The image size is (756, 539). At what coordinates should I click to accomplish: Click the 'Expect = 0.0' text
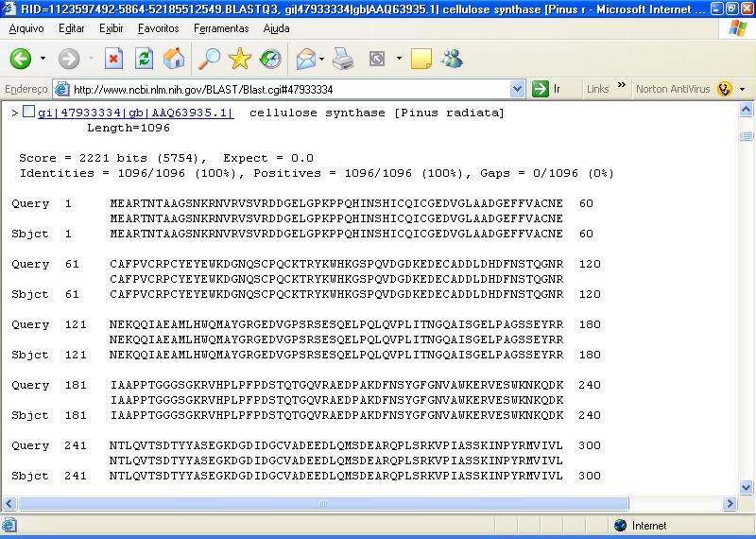268,158
